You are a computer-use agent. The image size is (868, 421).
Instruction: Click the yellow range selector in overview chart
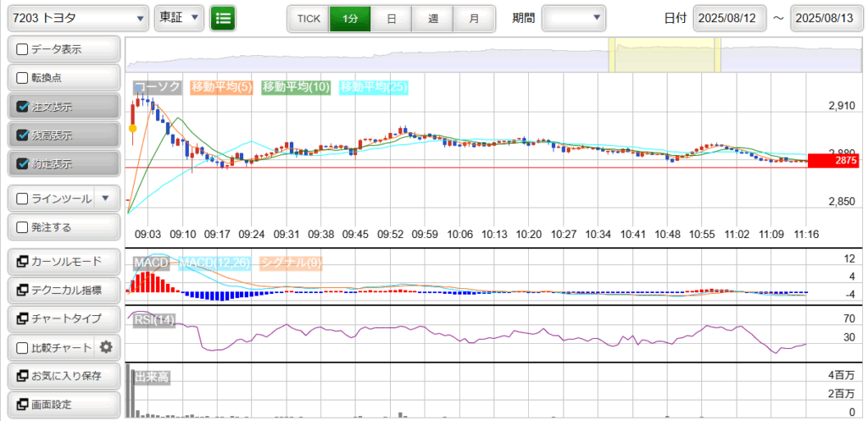pyautogui.click(x=665, y=55)
